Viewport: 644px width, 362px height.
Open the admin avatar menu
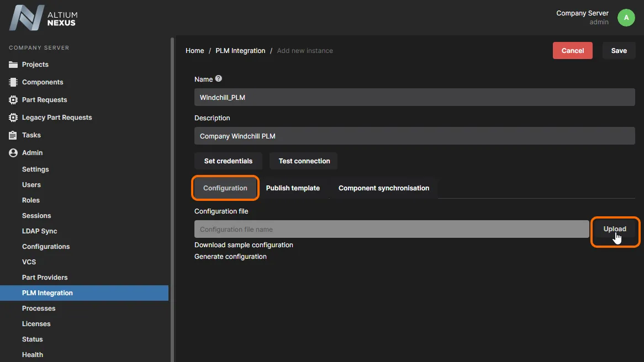[626, 18]
